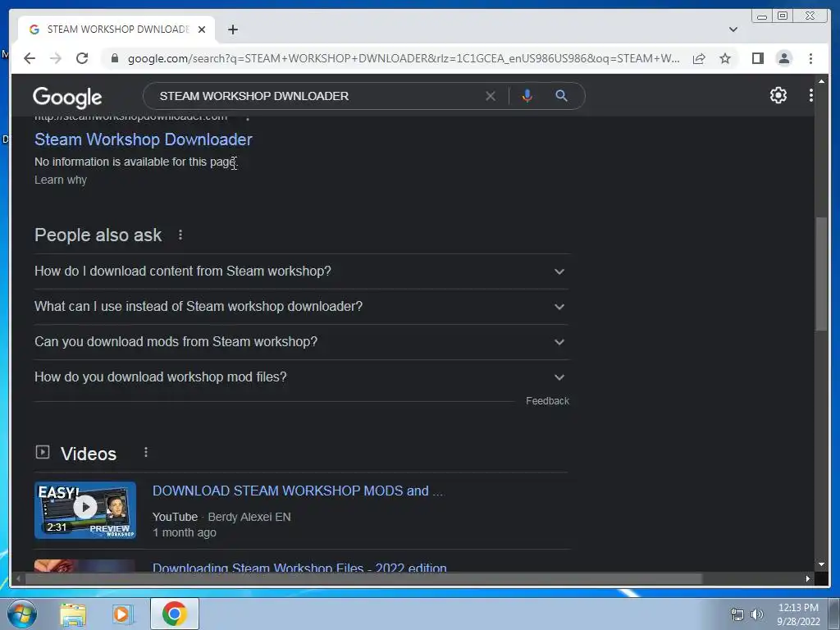Open Google quick settings gear

tap(778, 95)
